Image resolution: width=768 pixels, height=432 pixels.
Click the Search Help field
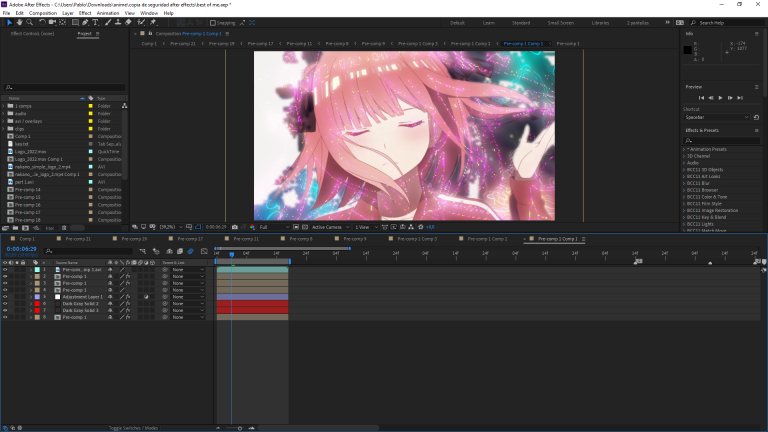click(729, 23)
